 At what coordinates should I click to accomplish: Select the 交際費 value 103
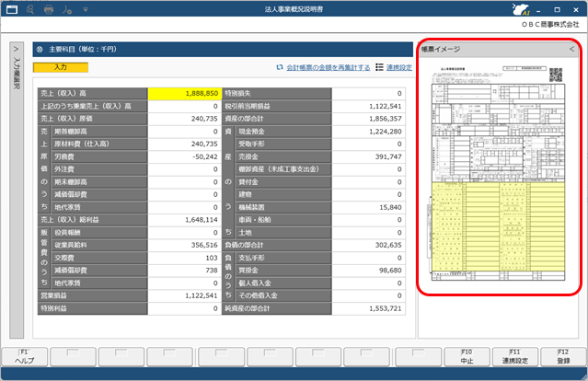(x=185, y=258)
